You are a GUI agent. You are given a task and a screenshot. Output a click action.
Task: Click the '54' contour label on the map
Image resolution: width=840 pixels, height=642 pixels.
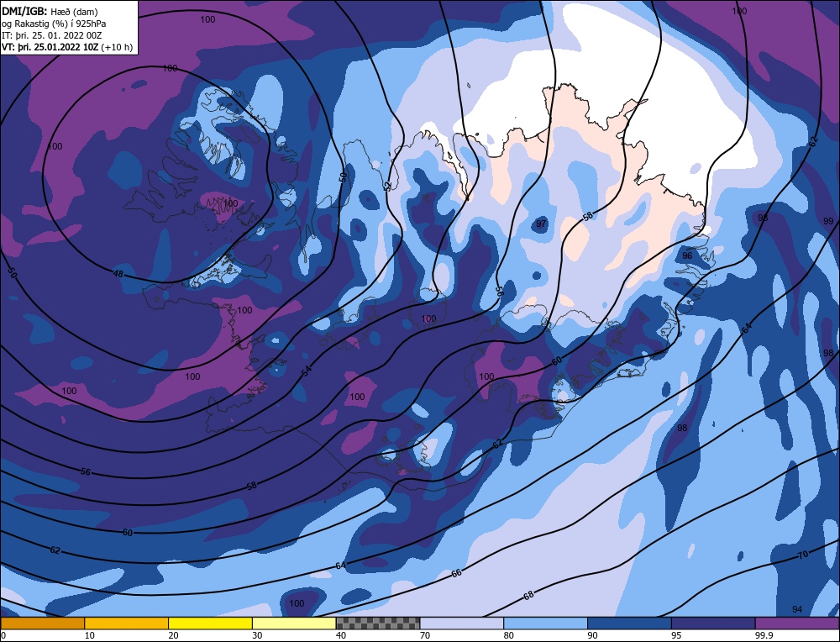(307, 371)
